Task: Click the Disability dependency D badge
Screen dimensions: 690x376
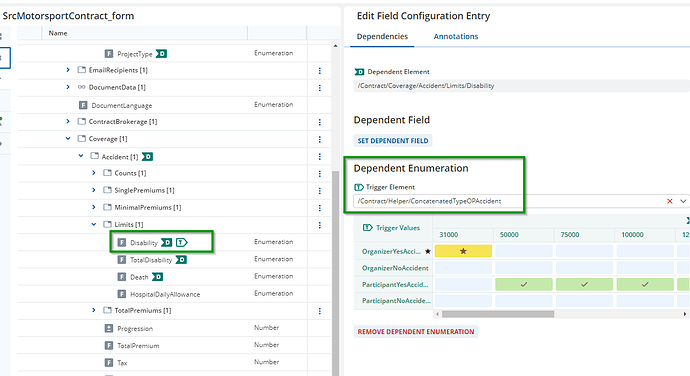Action: pyautogui.click(x=166, y=242)
